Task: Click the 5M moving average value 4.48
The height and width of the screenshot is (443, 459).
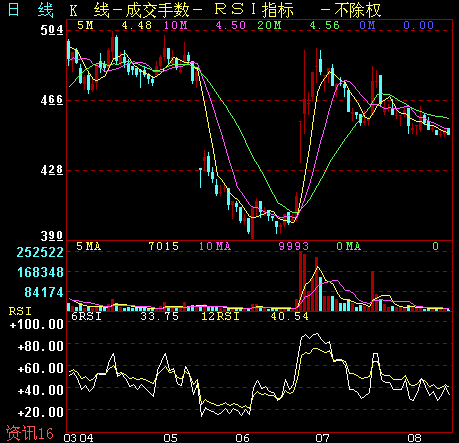Action: pyautogui.click(x=137, y=25)
